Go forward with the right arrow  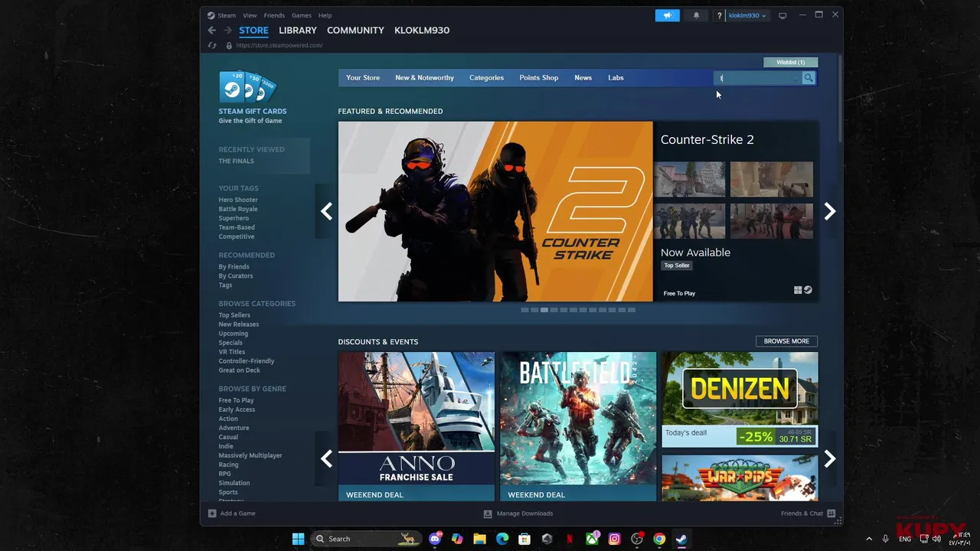(227, 31)
